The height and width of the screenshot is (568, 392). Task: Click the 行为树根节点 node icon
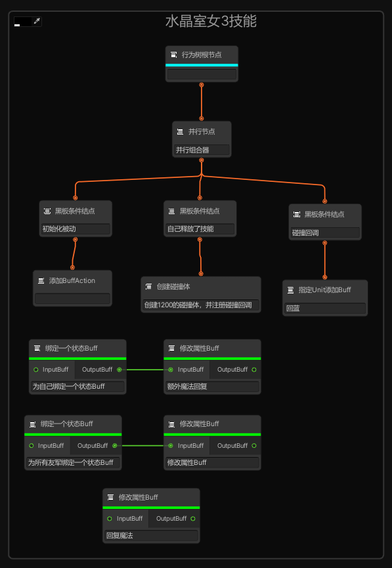[173, 55]
